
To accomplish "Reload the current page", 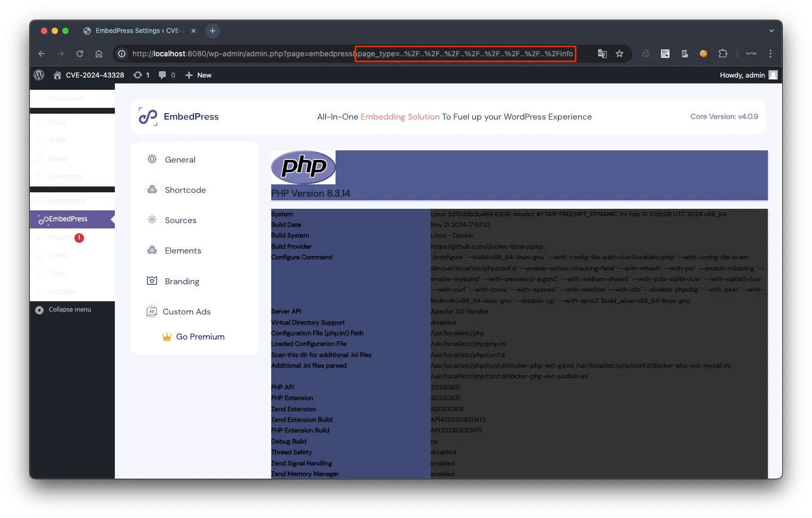I will click(x=80, y=54).
